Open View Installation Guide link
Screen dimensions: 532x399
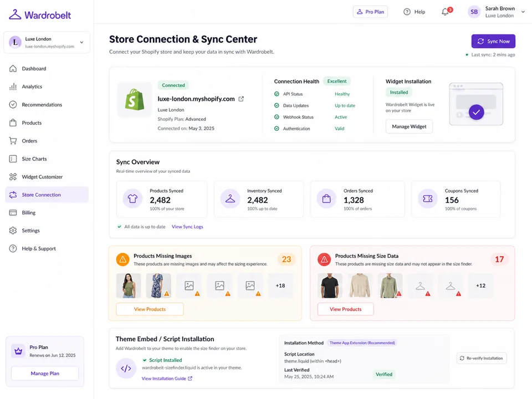pos(167,378)
